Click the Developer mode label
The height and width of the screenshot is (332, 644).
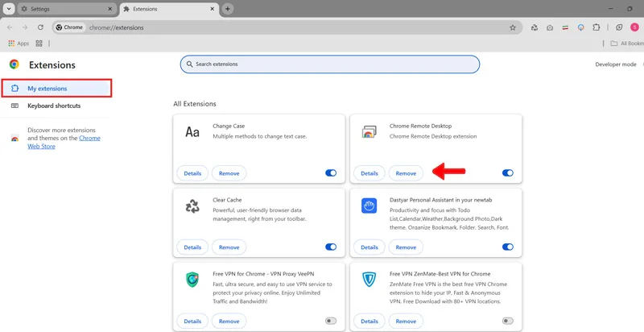(x=616, y=64)
